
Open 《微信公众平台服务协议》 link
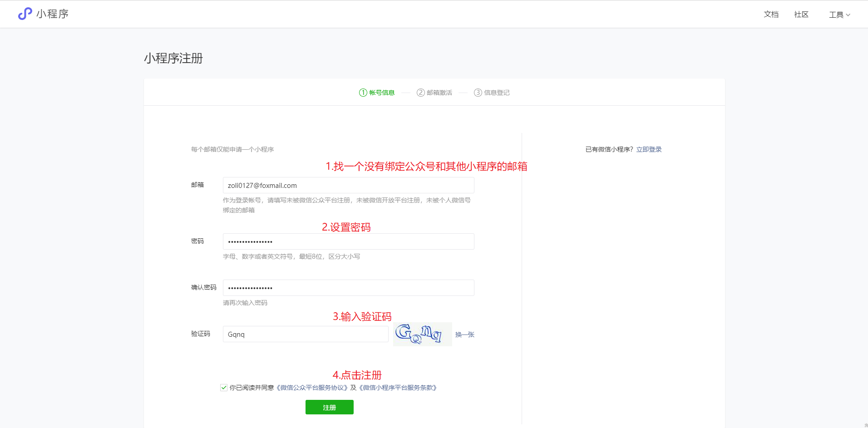[312, 388]
